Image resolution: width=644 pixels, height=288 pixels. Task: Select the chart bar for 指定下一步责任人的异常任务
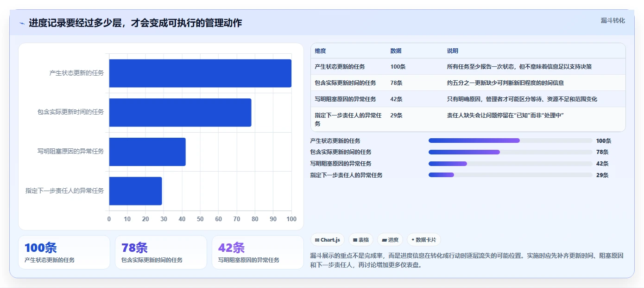point(136,191)
